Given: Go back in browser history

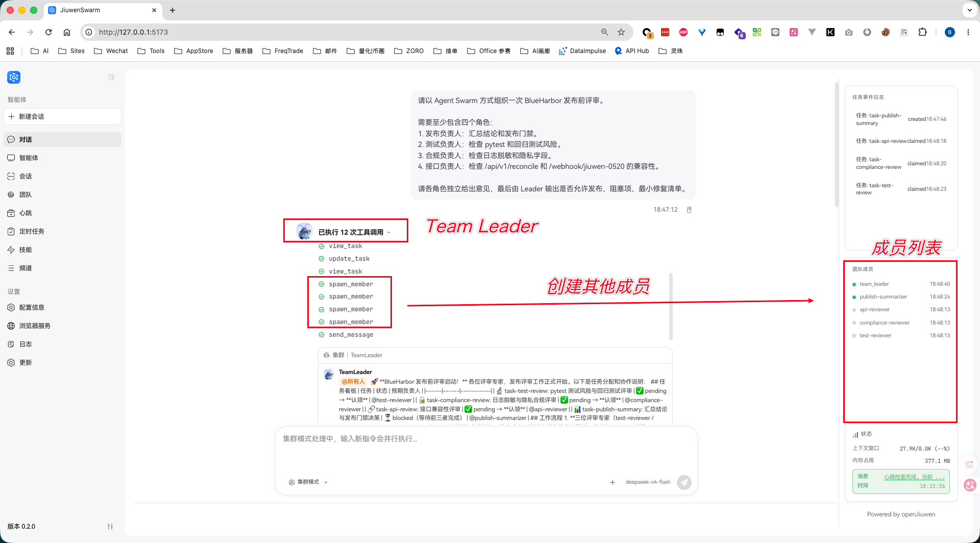Looking at the screenshot, I should pyautogui.click(x=12, y=32).
